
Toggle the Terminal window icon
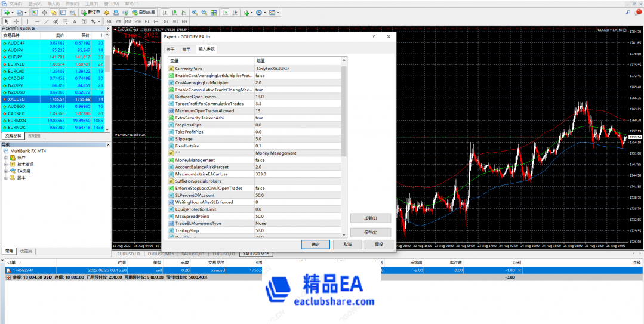click(x=63, y=13)
